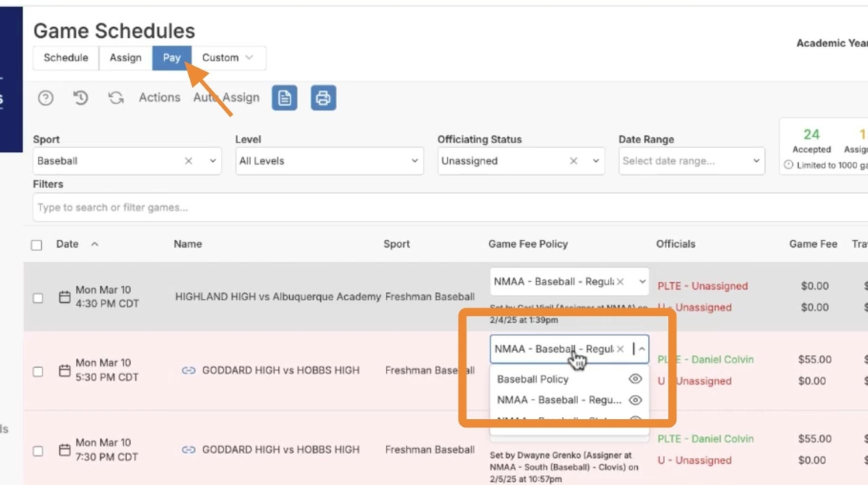This screenshot has height=485, width=868.
Task: Preview the Baseball Policy eye icon
Action: [635, 379]
